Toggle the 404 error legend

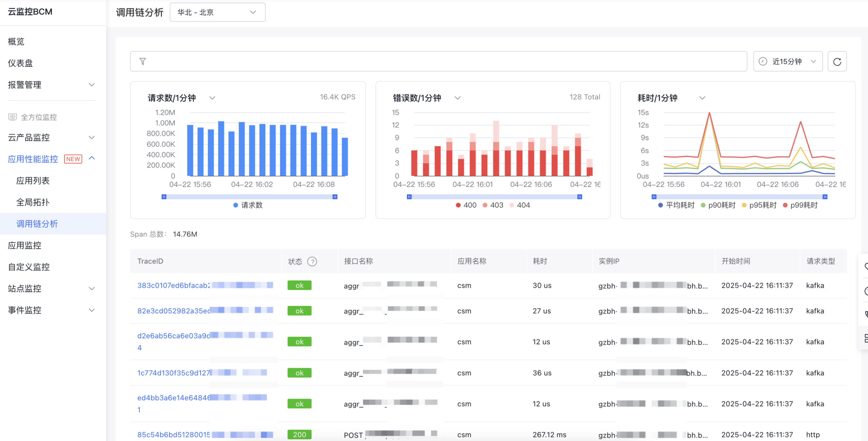[x=520, y=205]
